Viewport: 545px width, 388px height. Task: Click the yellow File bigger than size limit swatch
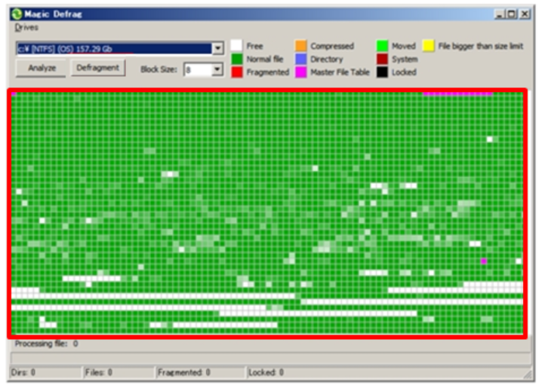pyautogui.click(x=428, y=46)
